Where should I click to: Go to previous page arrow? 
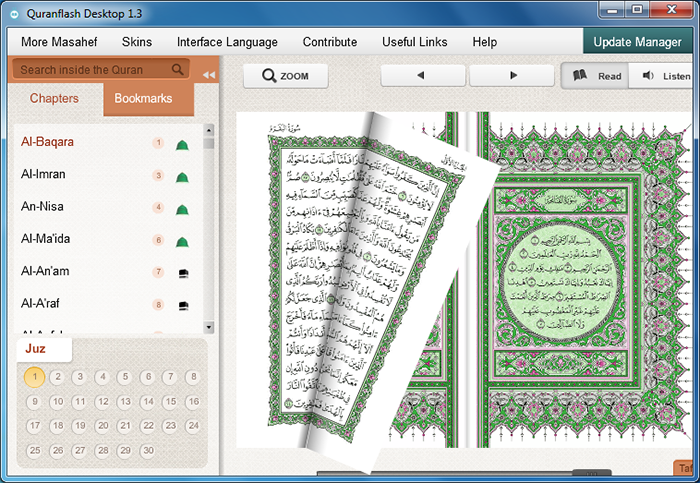[x=421, y=76]
